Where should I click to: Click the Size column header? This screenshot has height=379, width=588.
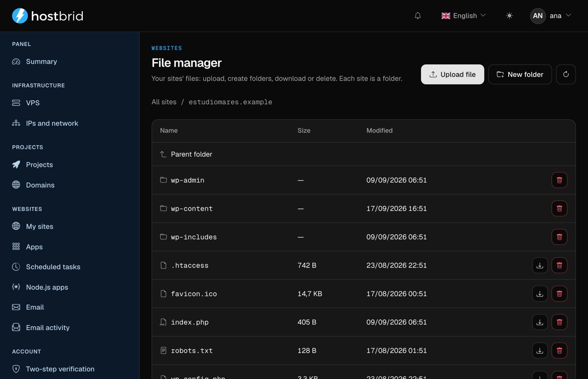coord(304,131)
